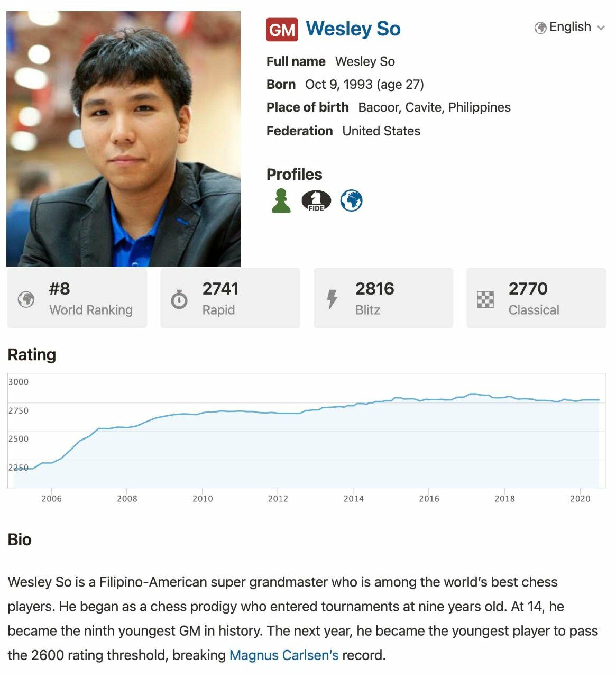The width and height of the screenshot is (616, 677).
Task: Select the 2816 Blitz rating card
Action: [383, 298]
